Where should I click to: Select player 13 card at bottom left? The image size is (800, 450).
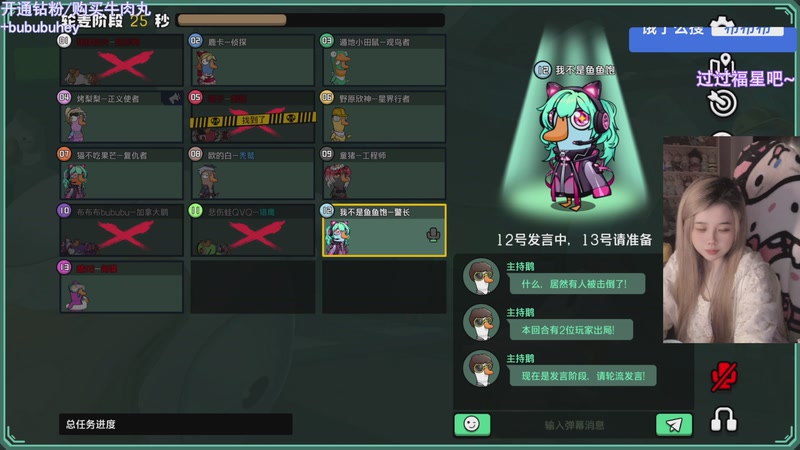121,287
